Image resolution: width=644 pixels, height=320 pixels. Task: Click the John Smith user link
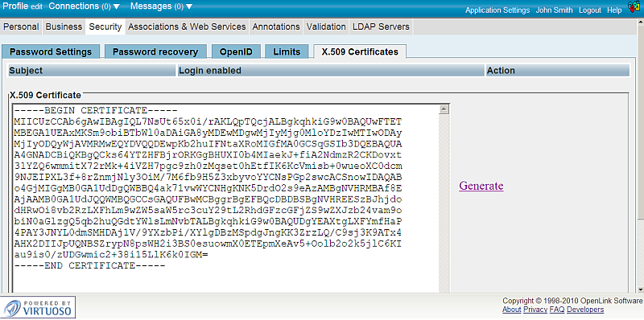pyautogui.click(x=554, y=10)
